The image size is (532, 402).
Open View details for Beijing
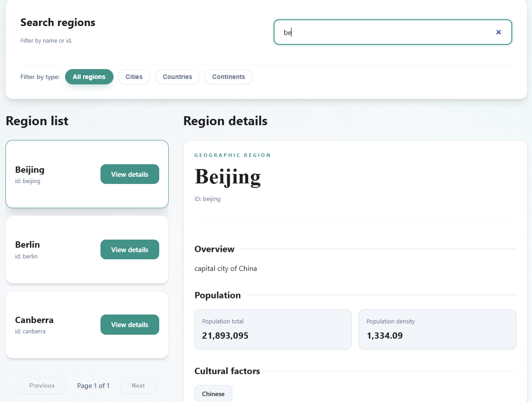[x=130, y=174]
